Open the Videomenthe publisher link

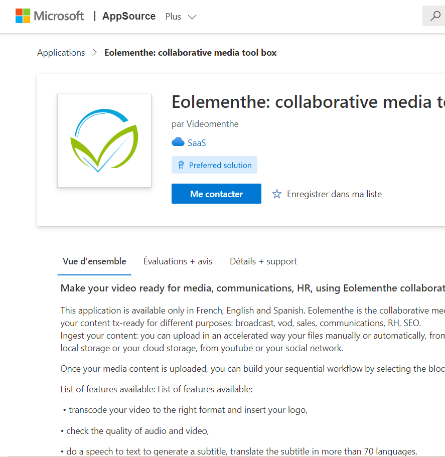click(x=212, y=124)
